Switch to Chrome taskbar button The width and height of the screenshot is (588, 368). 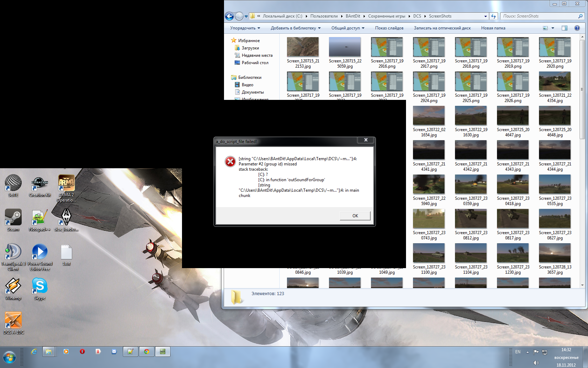pos(147,352)
